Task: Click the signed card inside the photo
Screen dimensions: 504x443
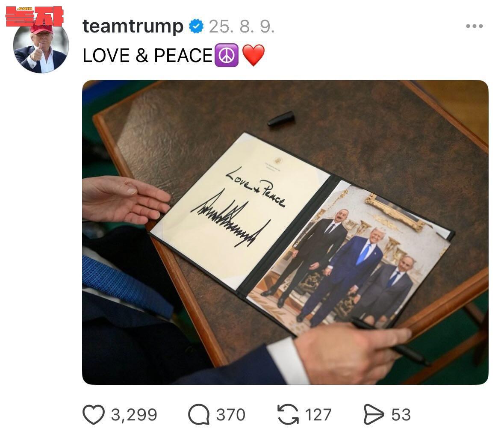Action: (x=240, y=210)
